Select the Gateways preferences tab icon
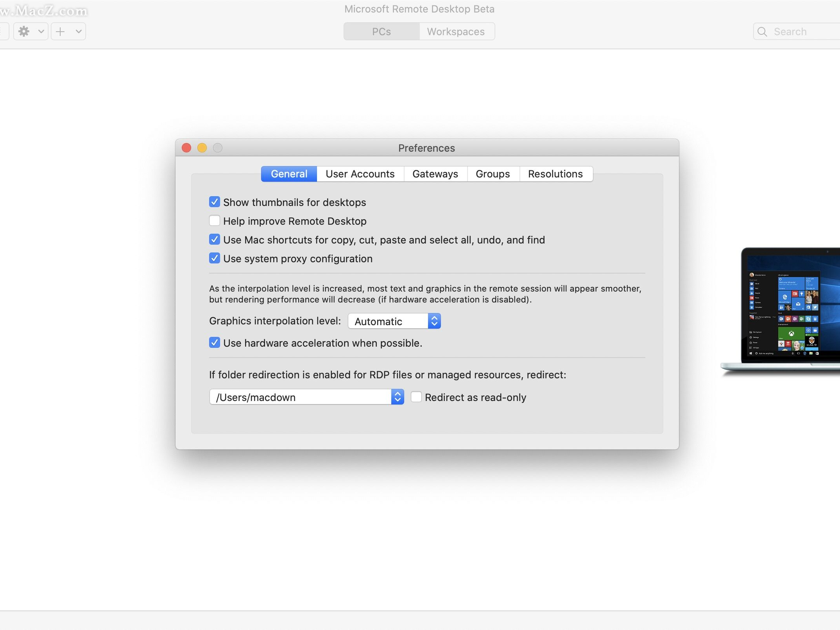 point(435,174)
